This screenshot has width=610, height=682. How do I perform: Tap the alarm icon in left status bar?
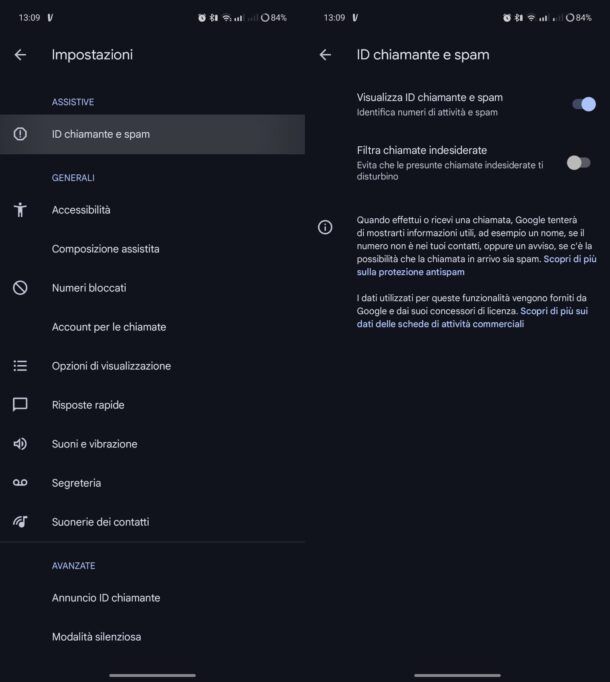[x=201, y=18]
